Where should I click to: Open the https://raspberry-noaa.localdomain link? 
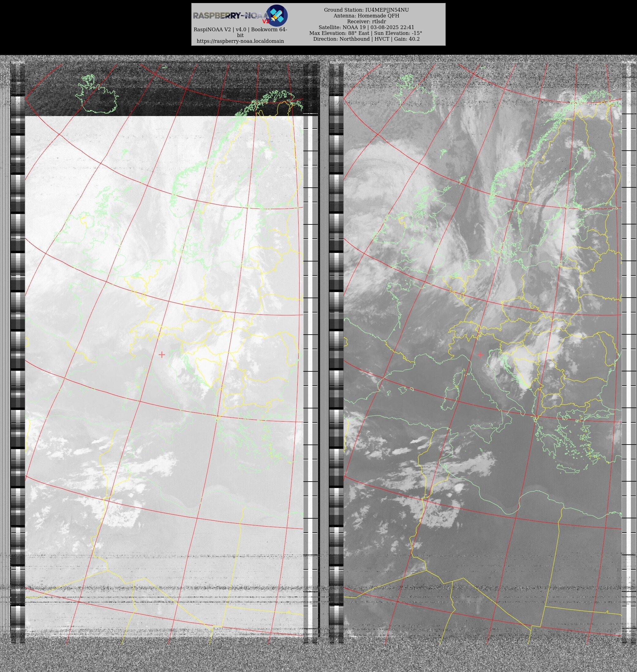tap(240, 41)
